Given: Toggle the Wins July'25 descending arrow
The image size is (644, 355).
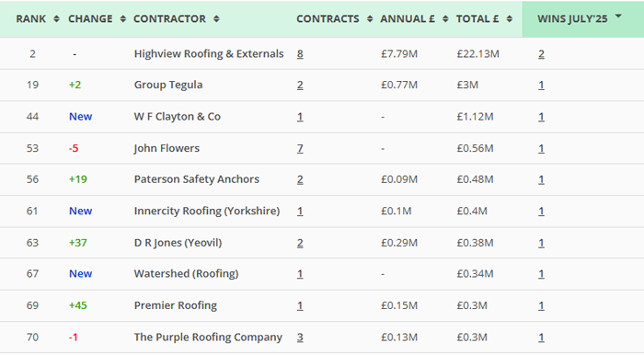Looking at the screenshot, I should (x=618, y=17).
